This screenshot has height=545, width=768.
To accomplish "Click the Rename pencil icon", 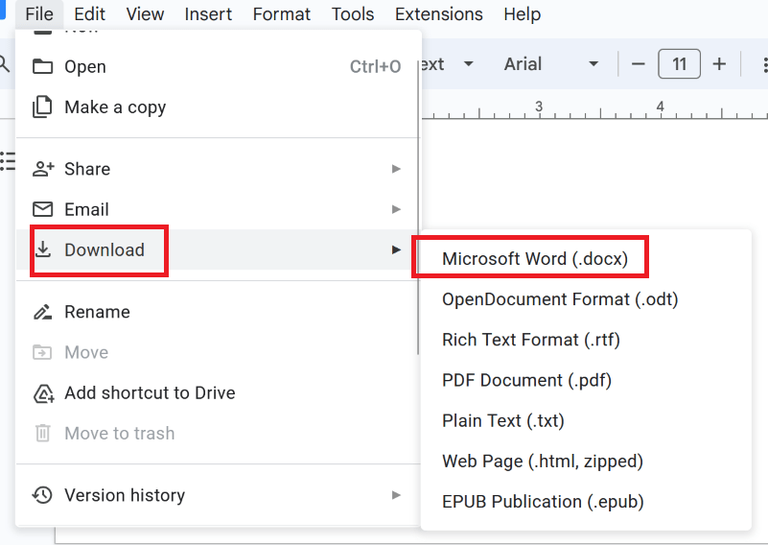I will (42, 312).
